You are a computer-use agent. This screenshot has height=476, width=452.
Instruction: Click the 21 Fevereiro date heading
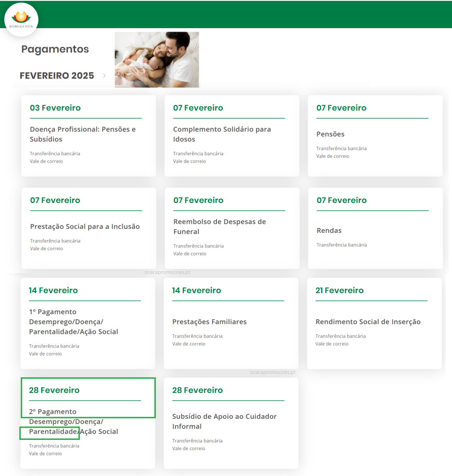(x=339, y=290)
